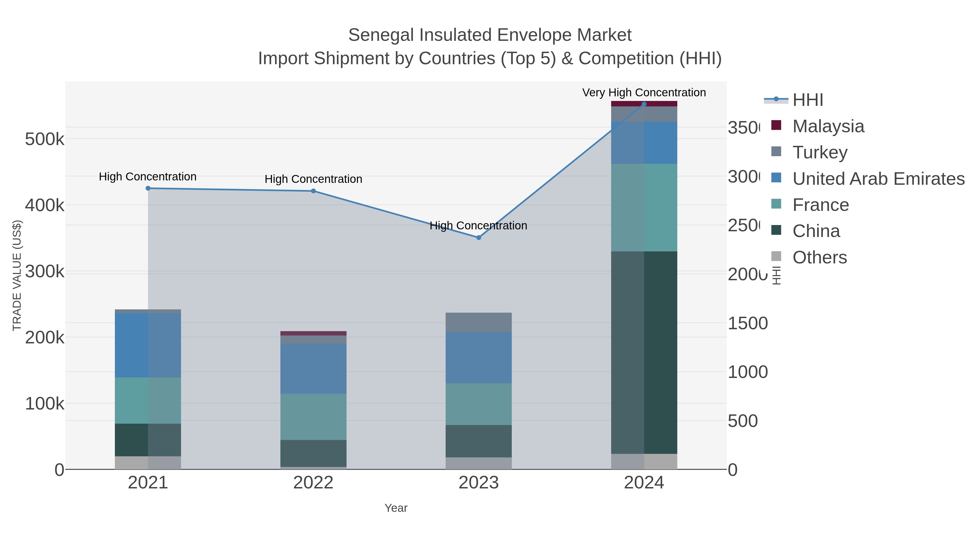Click the China segment of the 2021 bar
The image size is (980, 551).
pos(148,440)
